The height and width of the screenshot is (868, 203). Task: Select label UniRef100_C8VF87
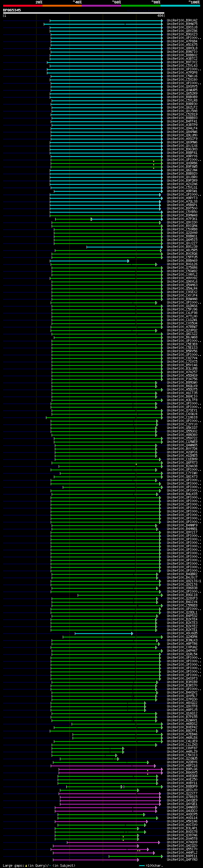[182, 748]
